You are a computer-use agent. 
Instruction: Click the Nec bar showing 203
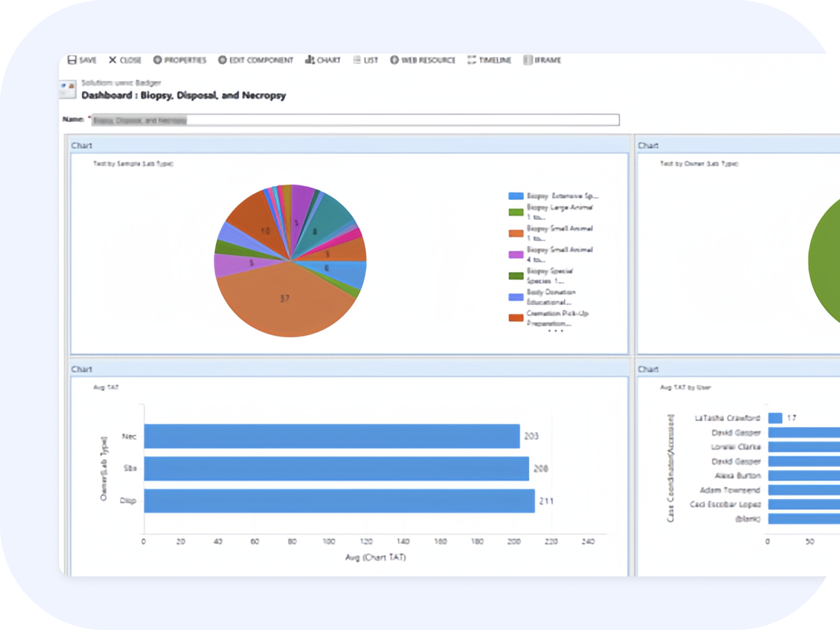click(x=332, y=436)
